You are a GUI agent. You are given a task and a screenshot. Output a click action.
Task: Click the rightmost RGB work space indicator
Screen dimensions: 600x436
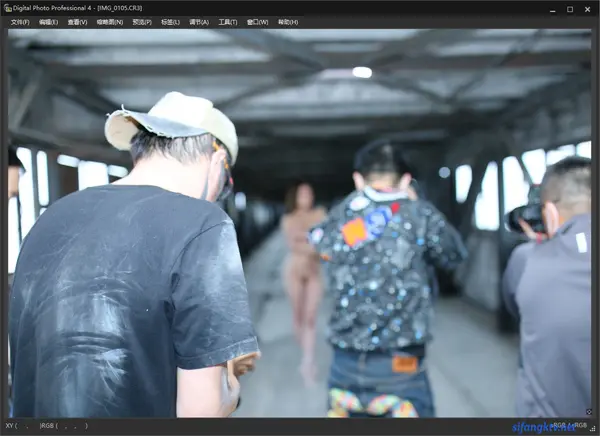(580, 426)
